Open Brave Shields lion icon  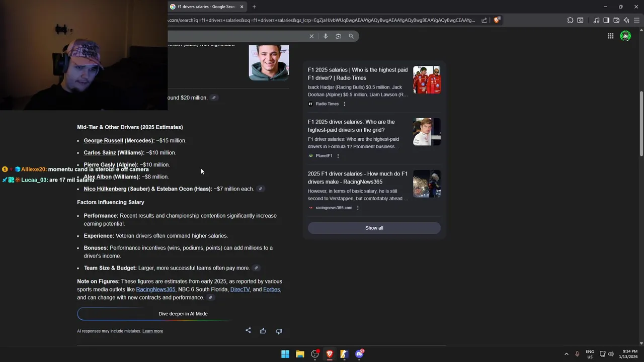pos(497,20)
